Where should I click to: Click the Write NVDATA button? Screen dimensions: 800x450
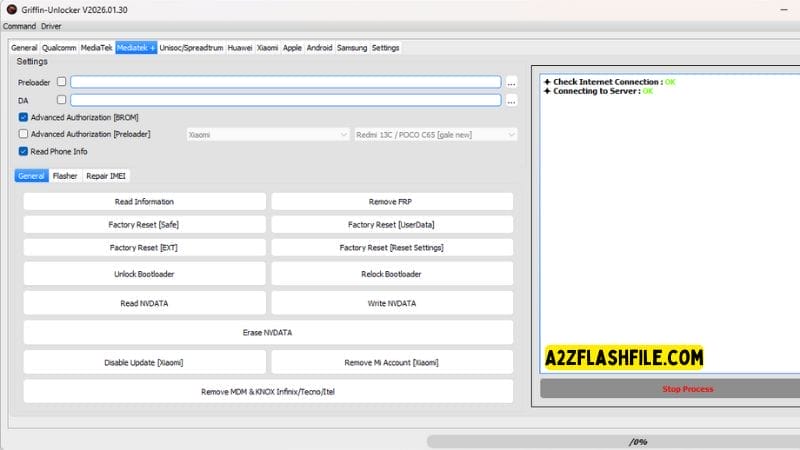point(392,303)
